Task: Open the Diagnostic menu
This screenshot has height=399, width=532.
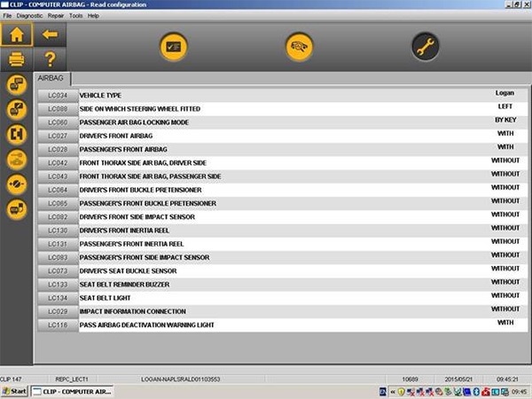Action: click(29, 16)
